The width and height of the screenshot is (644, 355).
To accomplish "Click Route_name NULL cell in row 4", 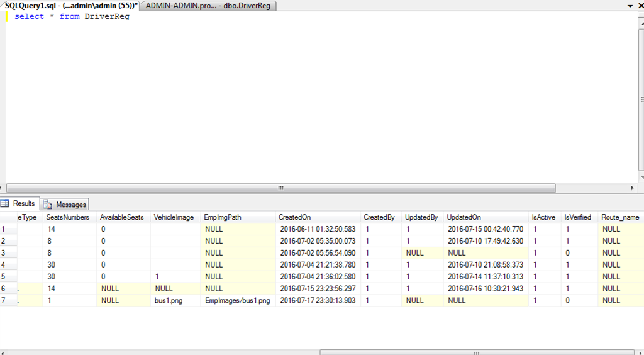I will tap(621, 264).
